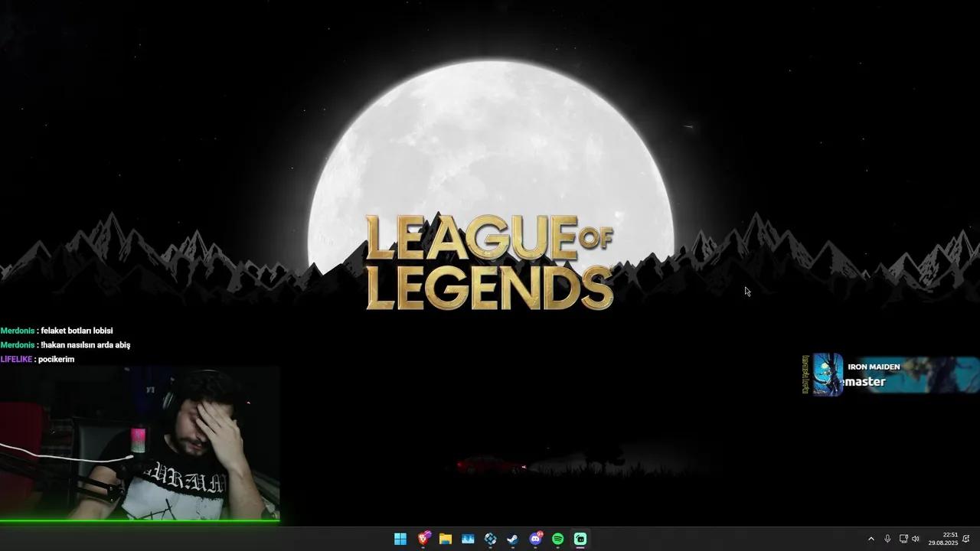Click chat message '!hakan nasılsın arda abiş'
This screenshot has width=980, height=551.
86,345
